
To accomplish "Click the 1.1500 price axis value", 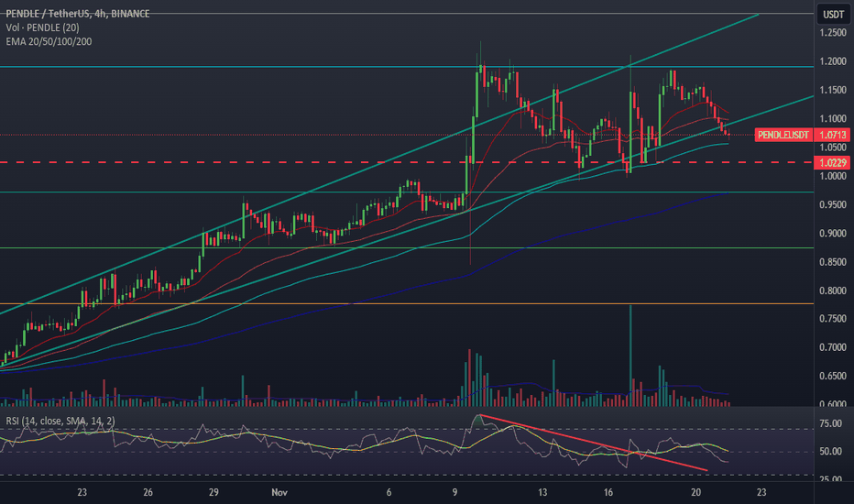I will tap(833, 90).
